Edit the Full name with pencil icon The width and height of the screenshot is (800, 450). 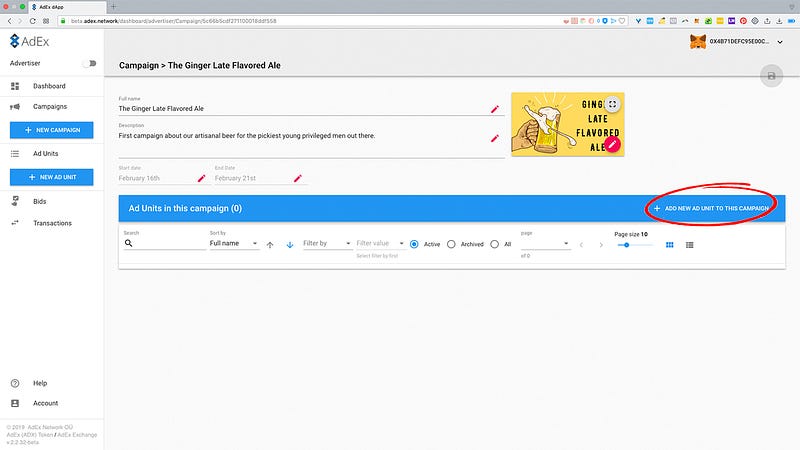point(494,109)
